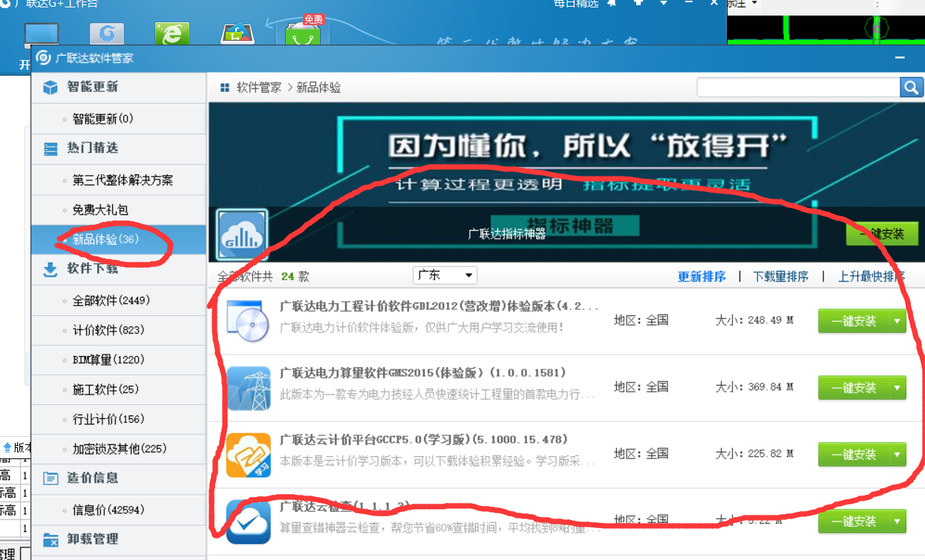Click the 免费 shopping bag icon in G+工作台
The width and height of the screenshot is (925, 560).
pos(303,34)
